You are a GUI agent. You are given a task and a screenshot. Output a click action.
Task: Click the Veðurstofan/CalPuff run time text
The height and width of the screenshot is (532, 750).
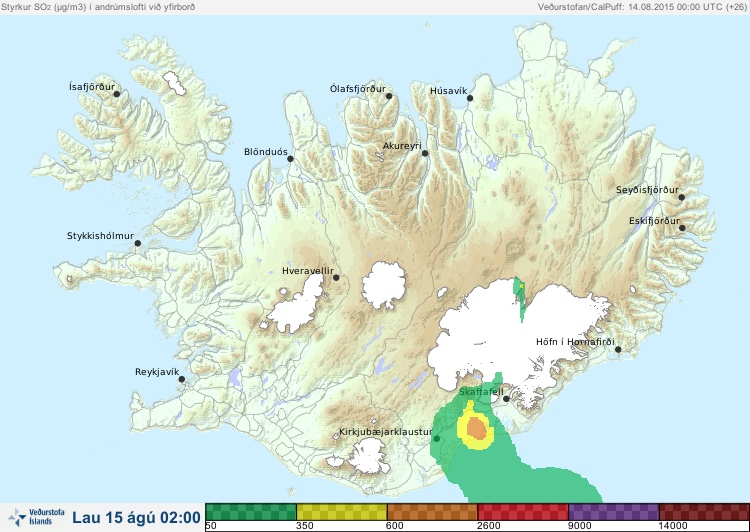click(x=641, y=7)
